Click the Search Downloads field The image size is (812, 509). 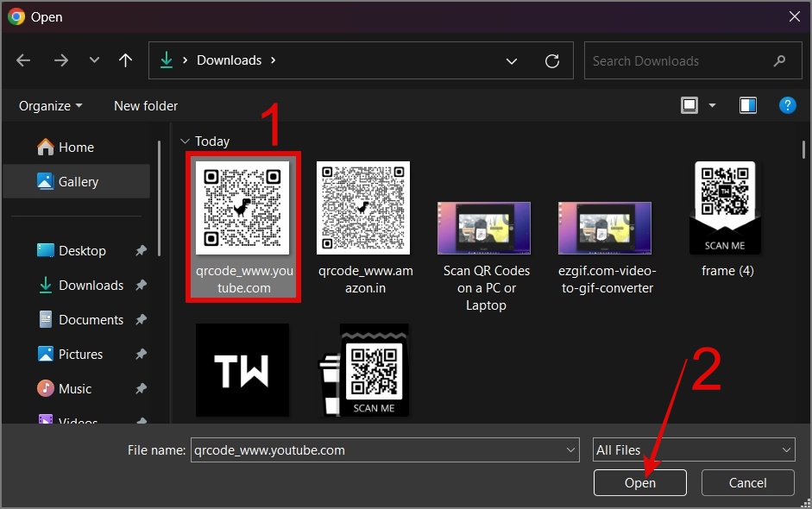click(677, 61)
